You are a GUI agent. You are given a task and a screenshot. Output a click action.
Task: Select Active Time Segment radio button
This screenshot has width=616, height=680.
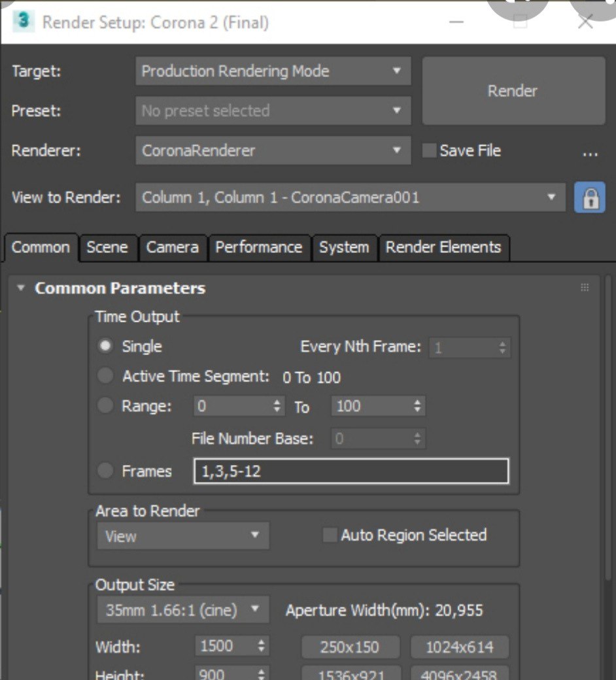105,375
